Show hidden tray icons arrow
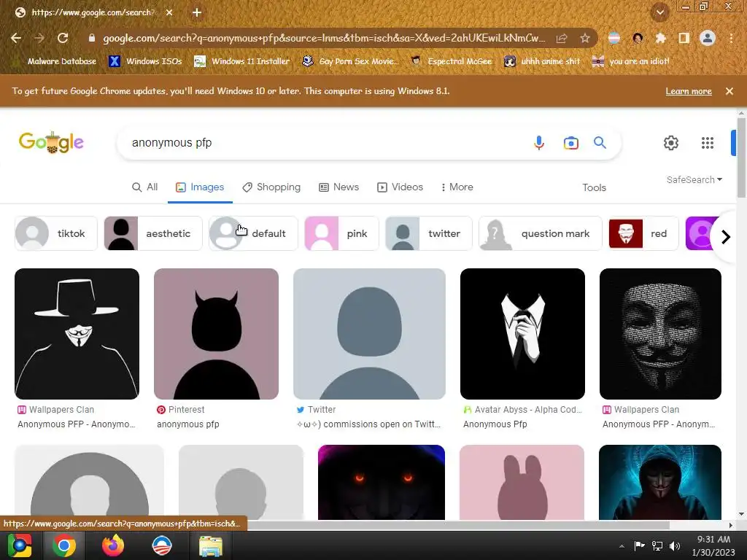The height and width of the screenshot is (560, 747). coord(622,546)
